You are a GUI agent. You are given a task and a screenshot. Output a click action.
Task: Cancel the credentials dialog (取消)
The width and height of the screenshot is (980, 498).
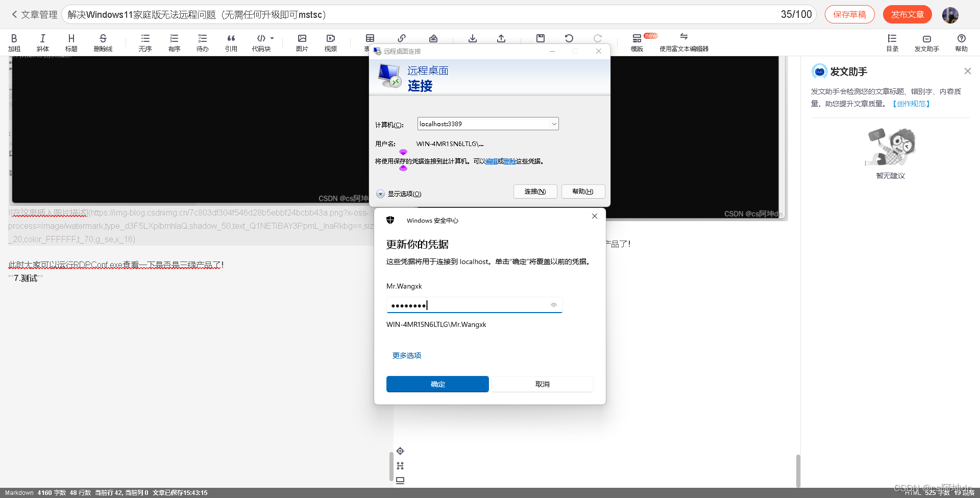click(x=543, y=384)
